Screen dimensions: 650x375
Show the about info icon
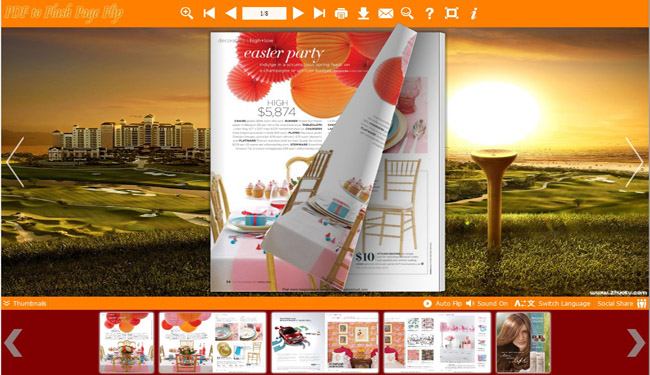point(473,14)
